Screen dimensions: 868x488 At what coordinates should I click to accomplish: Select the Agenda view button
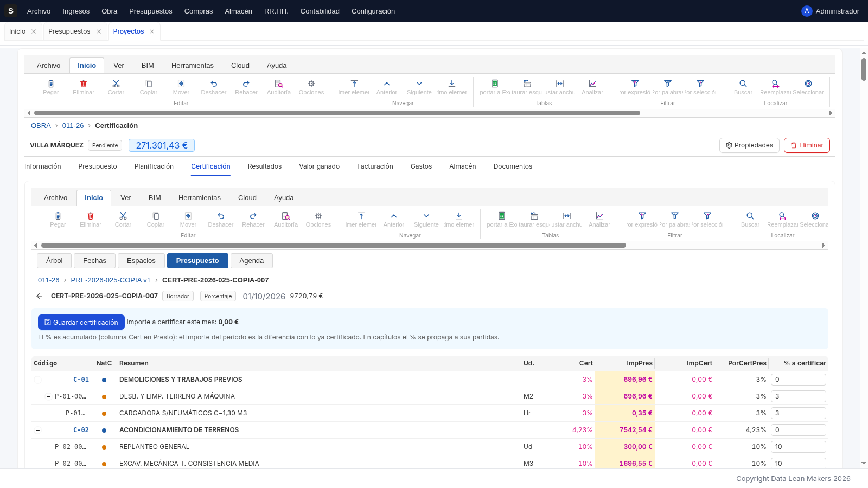pyautogui.click(x=252, y=261)
